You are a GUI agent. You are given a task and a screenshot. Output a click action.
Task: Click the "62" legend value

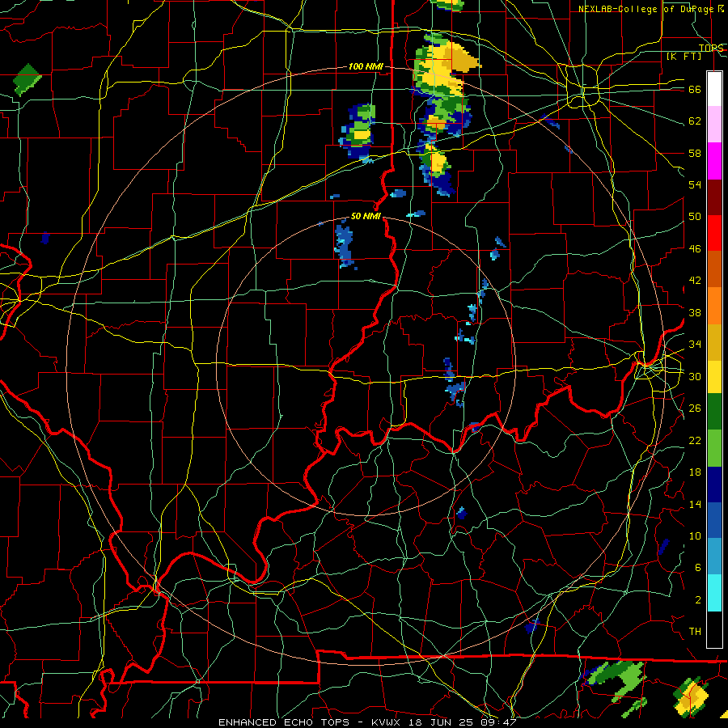click(x=695, y=121)
